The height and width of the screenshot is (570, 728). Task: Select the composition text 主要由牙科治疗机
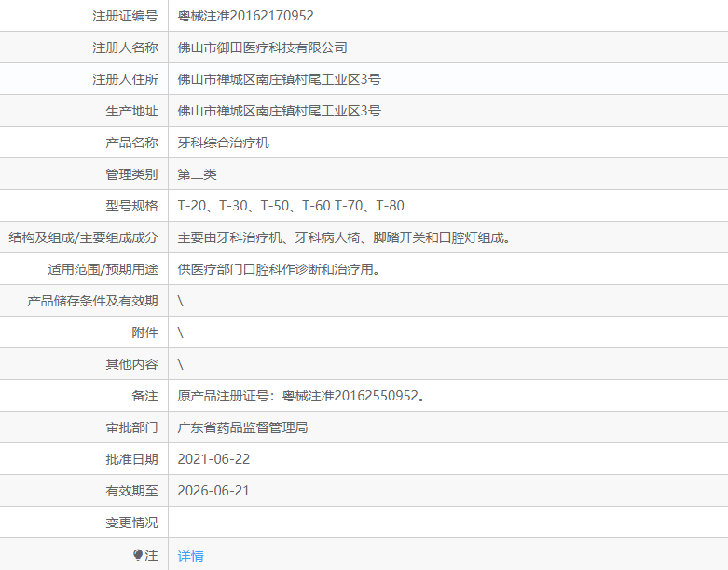pos(229,237)
